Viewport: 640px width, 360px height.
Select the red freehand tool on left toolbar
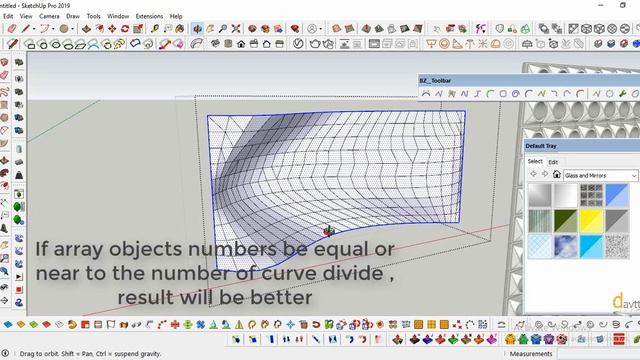[x=4, y=91]
